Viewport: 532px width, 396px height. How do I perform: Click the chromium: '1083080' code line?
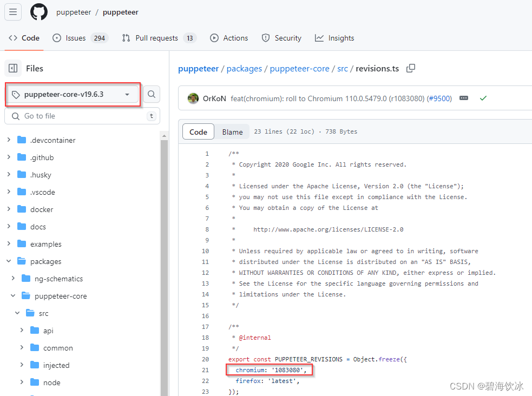(271, 370)
